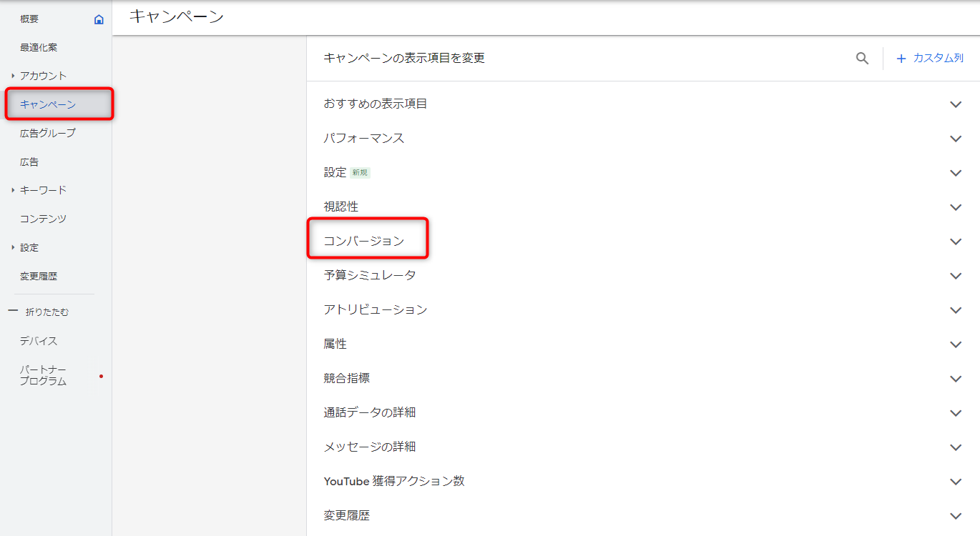
Task: Expand the 属性 chevron
Action: pyautogui.click(x=956, y=344)
